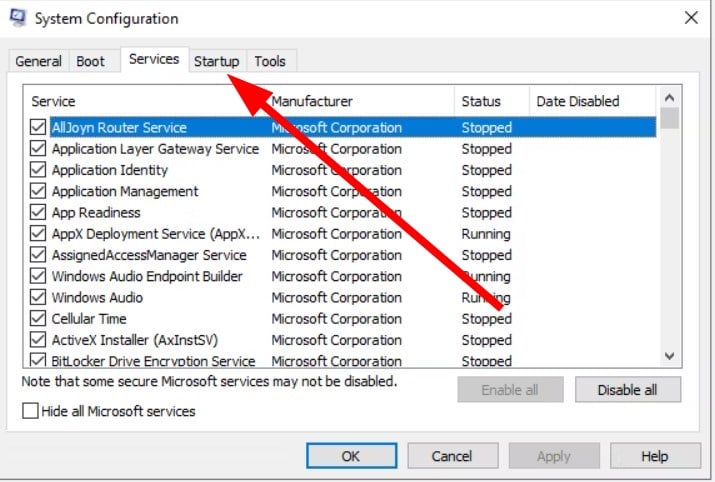Toggle App Readiness service checkbox
Viewport: 715px width, 482px height.
(x=38, y=213)
